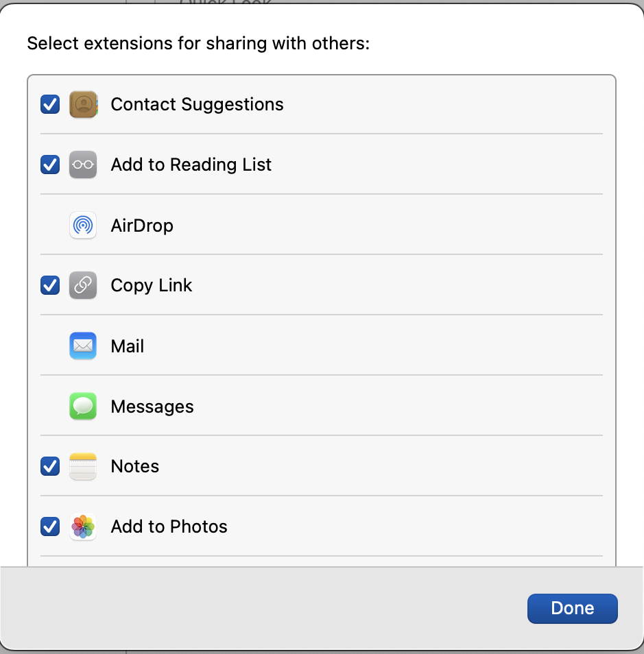Select the Mail text label
Viewport: 644px width, 654px height.
[x=128, y=346]
